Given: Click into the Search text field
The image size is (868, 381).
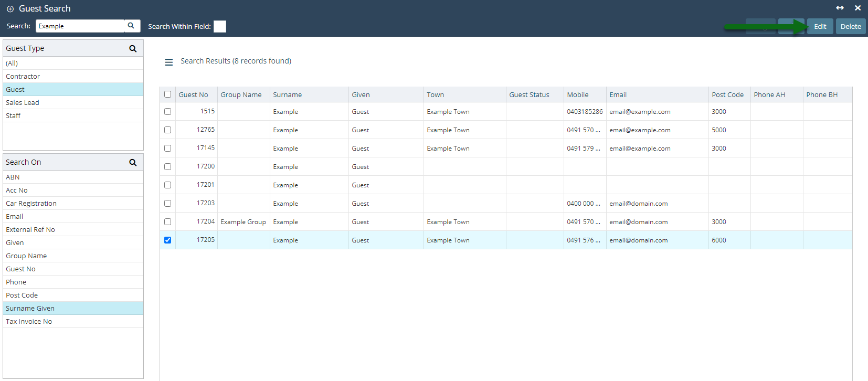Looking at the screenshot, I should coord(80,26).
